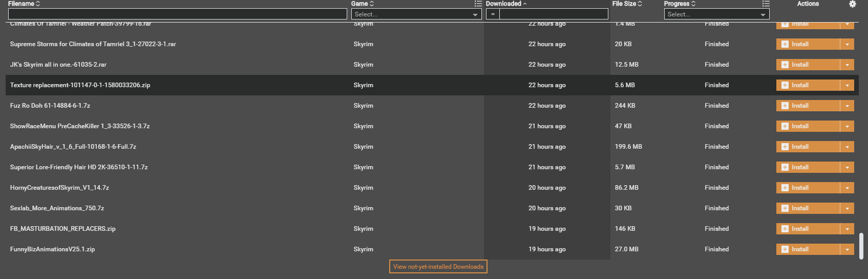
Task: Click Skyrim game cell in ApachiiSkyHair row
Action: pyautogui.click(x=363, y=147)
